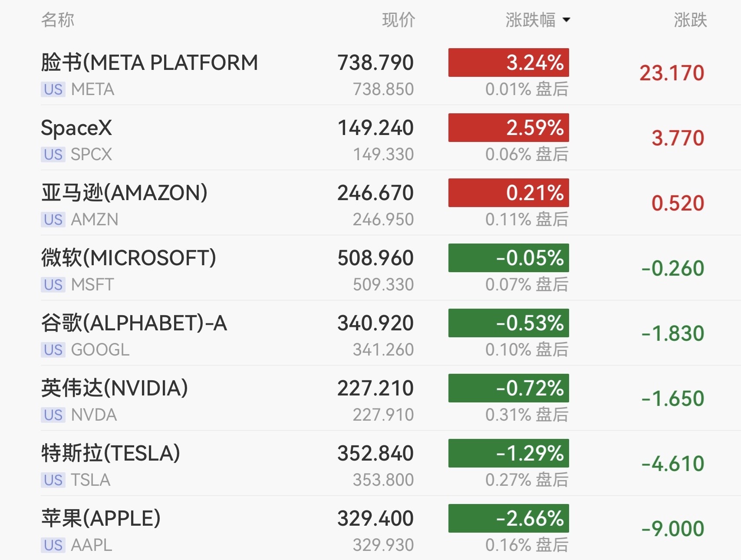This screenshot has width=741, height=560.
Task: Toggle the red 2.59% change box for SpaceX
Action: 508,128
